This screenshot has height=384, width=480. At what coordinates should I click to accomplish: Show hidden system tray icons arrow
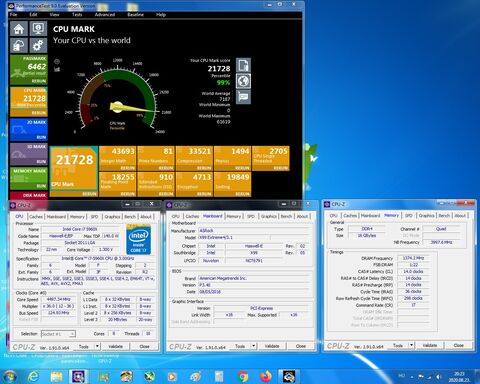tap(412, 377)
